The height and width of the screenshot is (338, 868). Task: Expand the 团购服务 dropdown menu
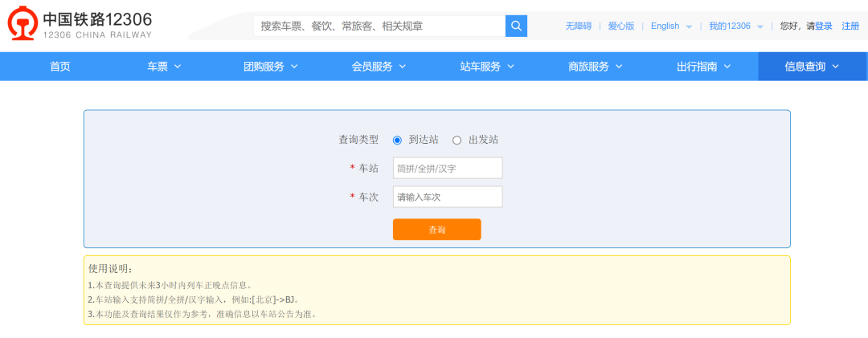point(271,67)
